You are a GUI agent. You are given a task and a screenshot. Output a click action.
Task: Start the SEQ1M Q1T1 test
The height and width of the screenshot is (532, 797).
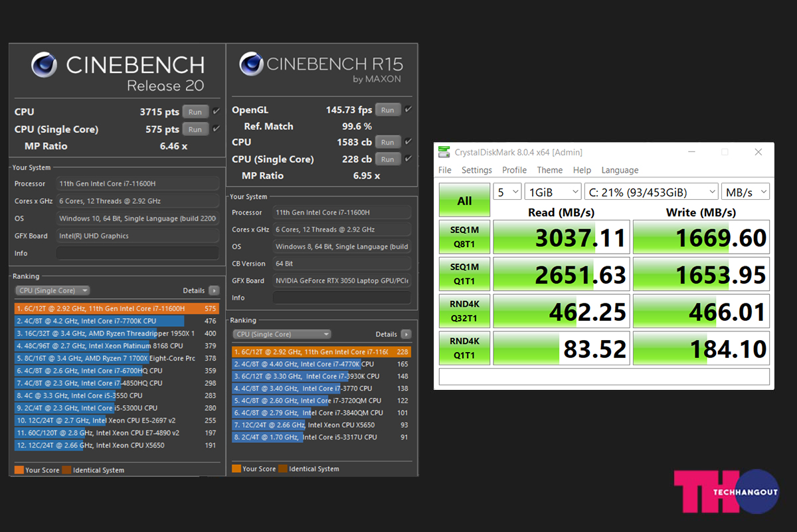[x=465, y=274]
